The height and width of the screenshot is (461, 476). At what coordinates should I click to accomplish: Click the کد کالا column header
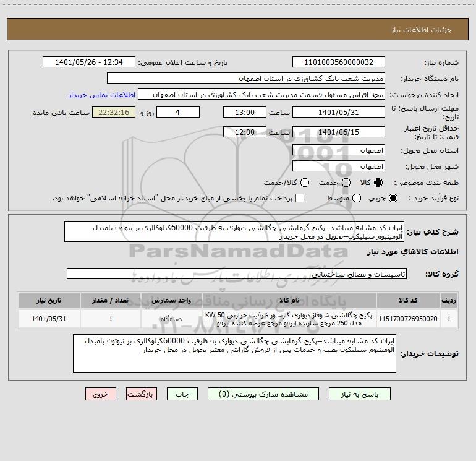[x=408, y=300]
